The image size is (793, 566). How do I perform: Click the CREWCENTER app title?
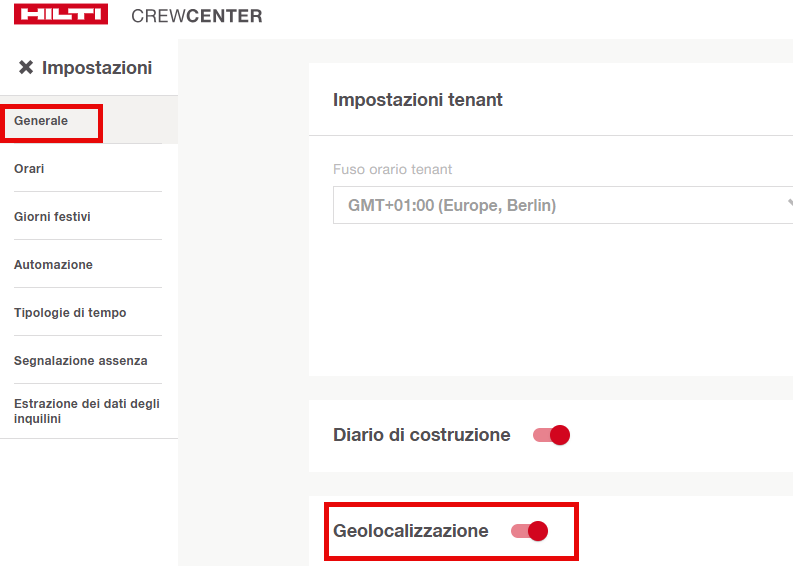coord(197,16)
